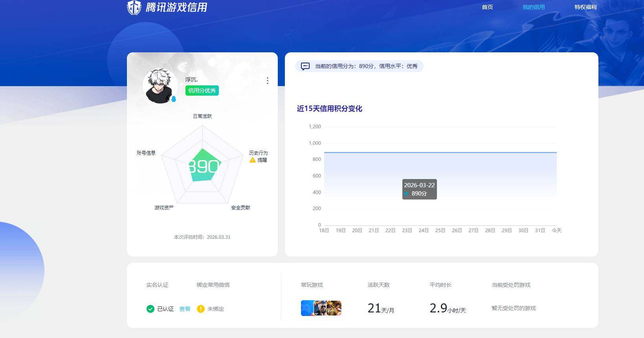The width and height of the screenshot is (644, 338).
Task: Click the 本次评估时间：2026.03.31 text
Action: 202,237
